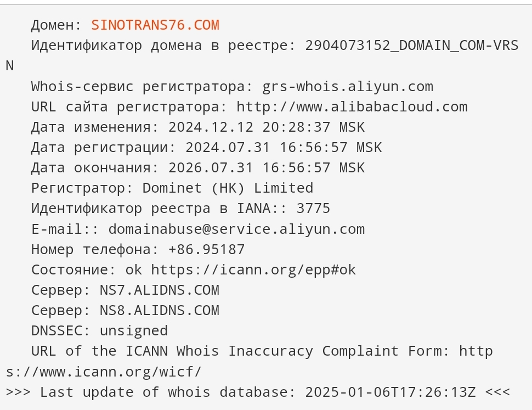Image resolution: width=532 pixels, height=410 pixels.
Task: Click the NS7.ALIDNS.COM name server
Action: pos(160,290)
